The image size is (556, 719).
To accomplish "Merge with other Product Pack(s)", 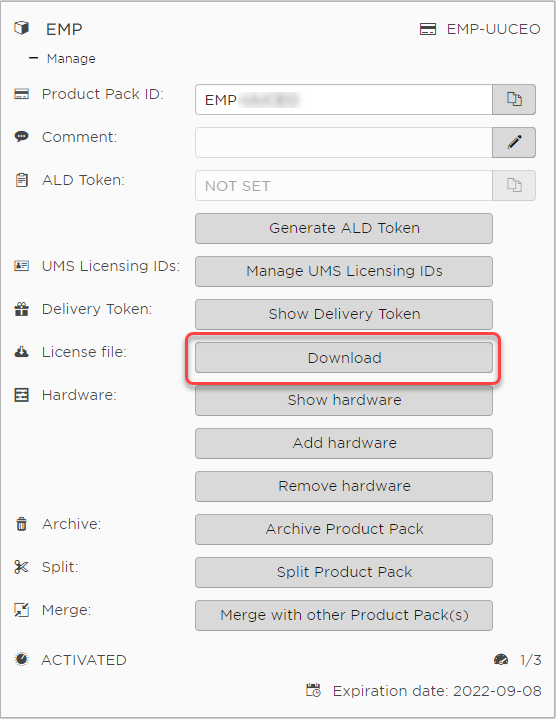I will pos(344,615).
